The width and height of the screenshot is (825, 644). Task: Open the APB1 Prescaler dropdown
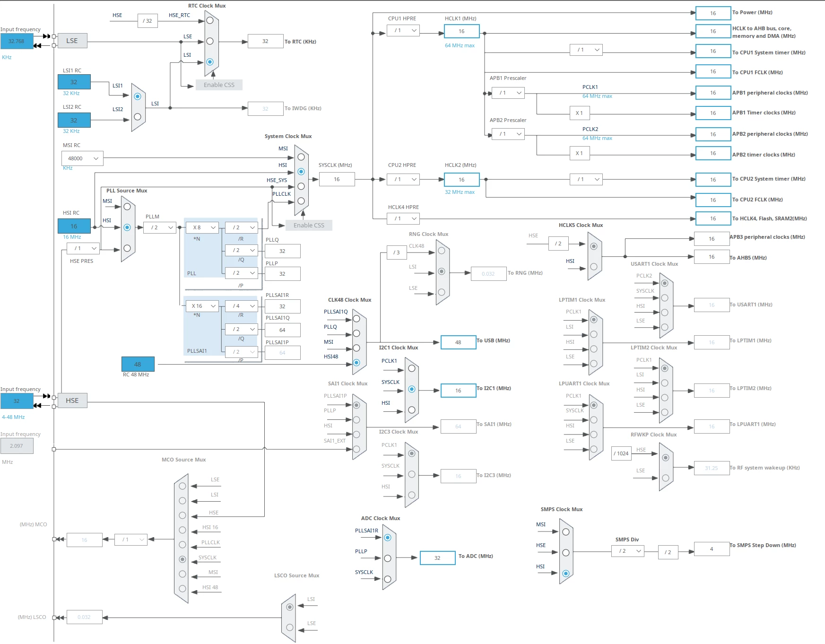pos(508,93)
